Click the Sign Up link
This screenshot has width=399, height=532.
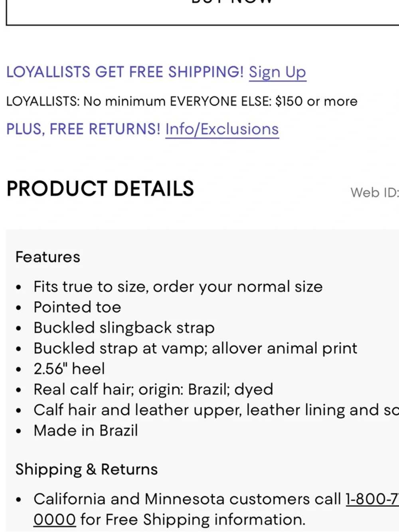click(x=277, y=72)
